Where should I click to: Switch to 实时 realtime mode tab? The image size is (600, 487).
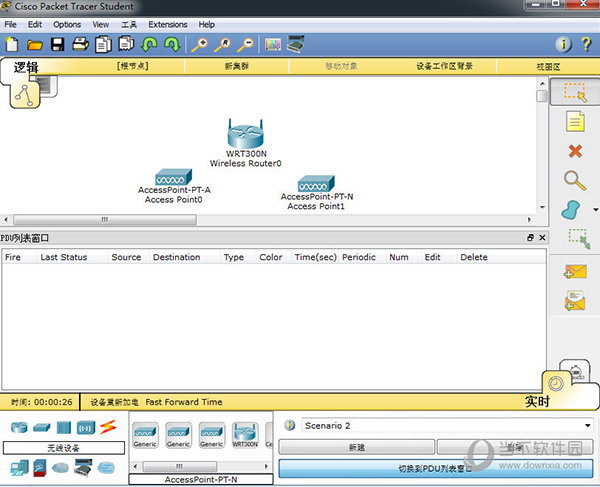537,401
